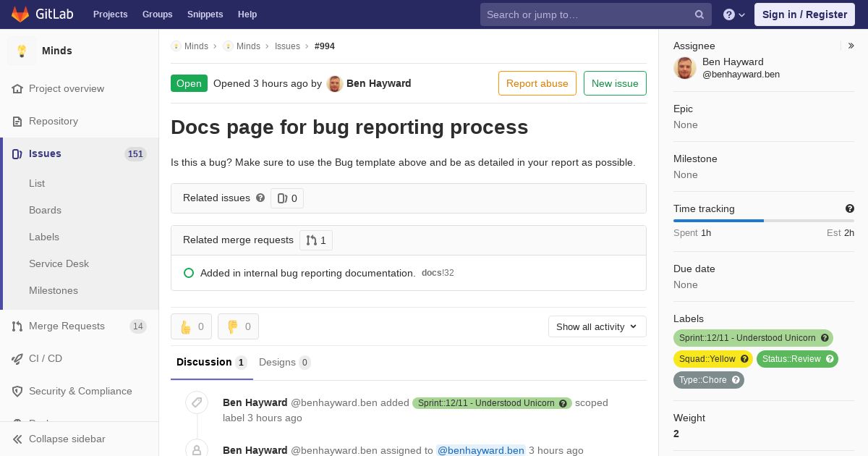Screen dimensions: 868x456
Task: Click help icon on Sprint label in sidebar
Action: [x=825, y=338]
